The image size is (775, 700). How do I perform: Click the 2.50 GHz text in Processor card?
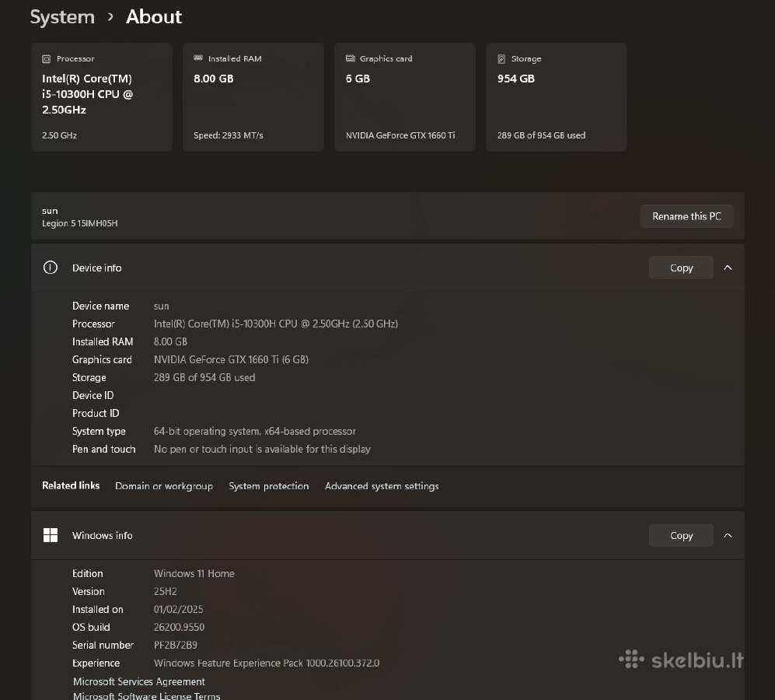pos(59,135)
